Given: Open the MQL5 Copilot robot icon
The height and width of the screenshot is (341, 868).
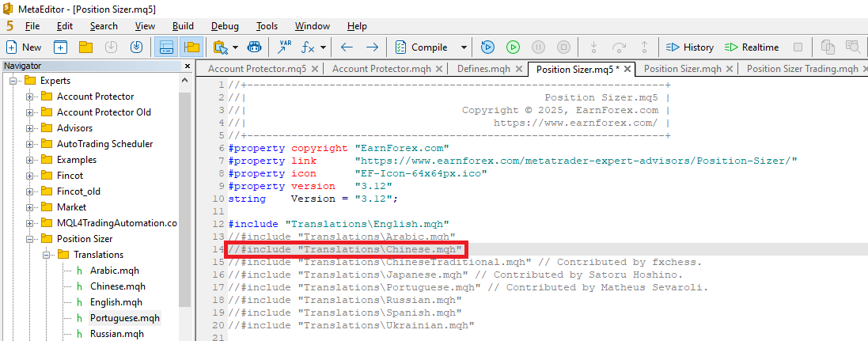Looking at the screenshot, I should point(255,47).
